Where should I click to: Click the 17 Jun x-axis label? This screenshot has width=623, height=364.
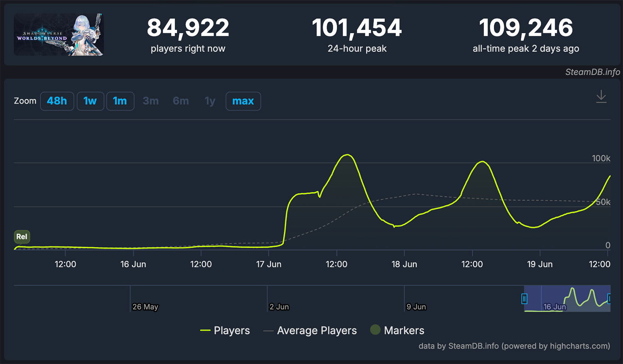(x=269, y=264)
